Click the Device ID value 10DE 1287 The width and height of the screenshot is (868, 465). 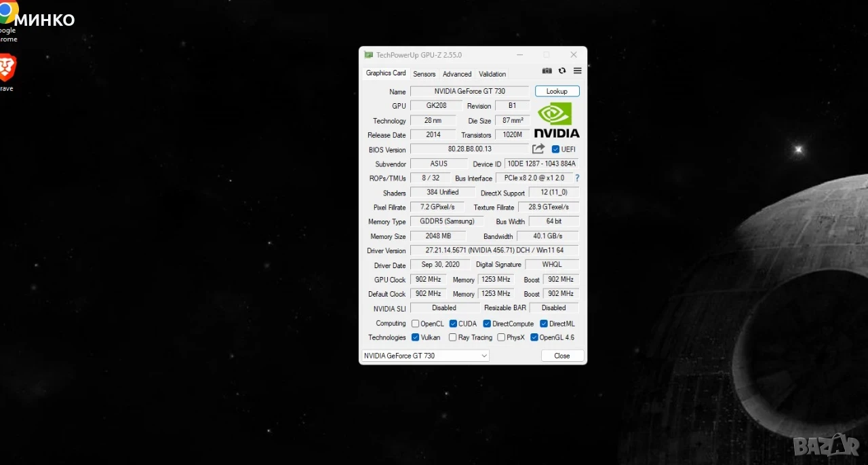542,164
